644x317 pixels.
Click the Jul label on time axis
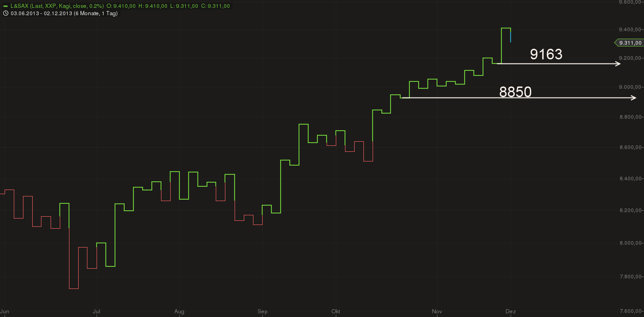tap(97, 311)
